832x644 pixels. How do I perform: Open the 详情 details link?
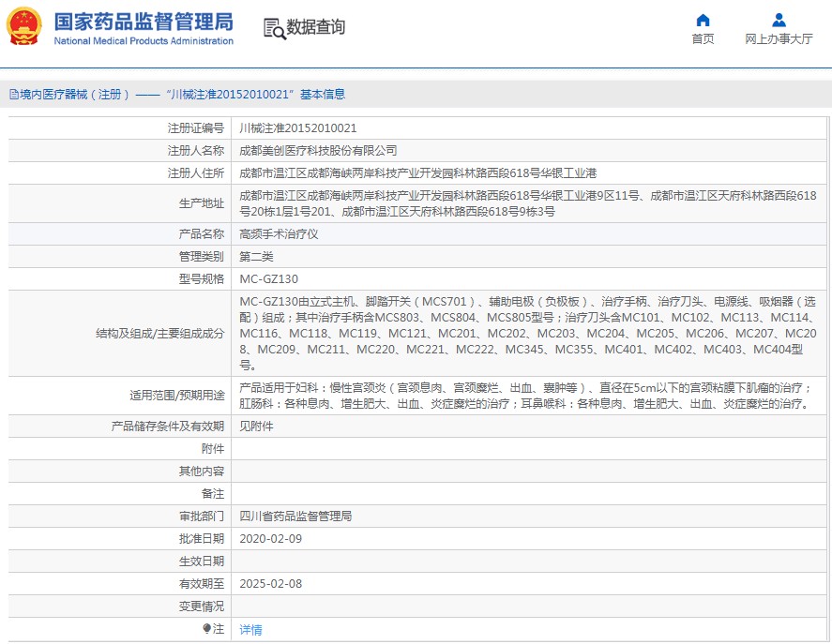tap(250, 630)
